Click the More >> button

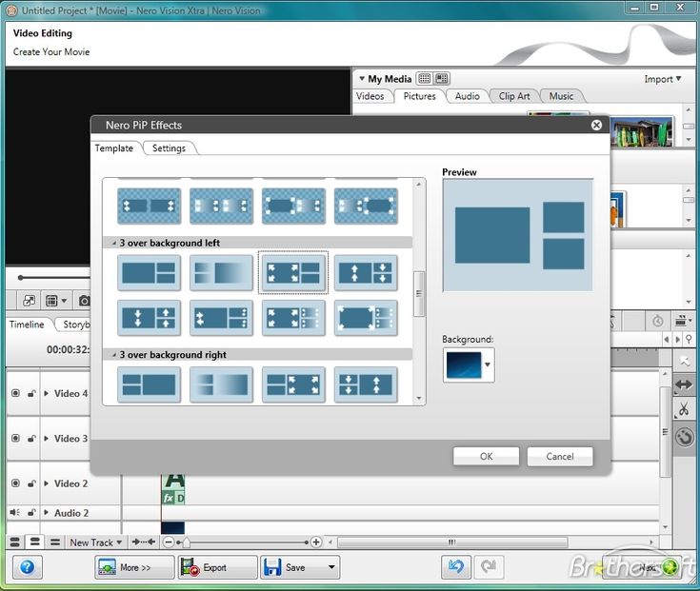[x=134, y=567]
